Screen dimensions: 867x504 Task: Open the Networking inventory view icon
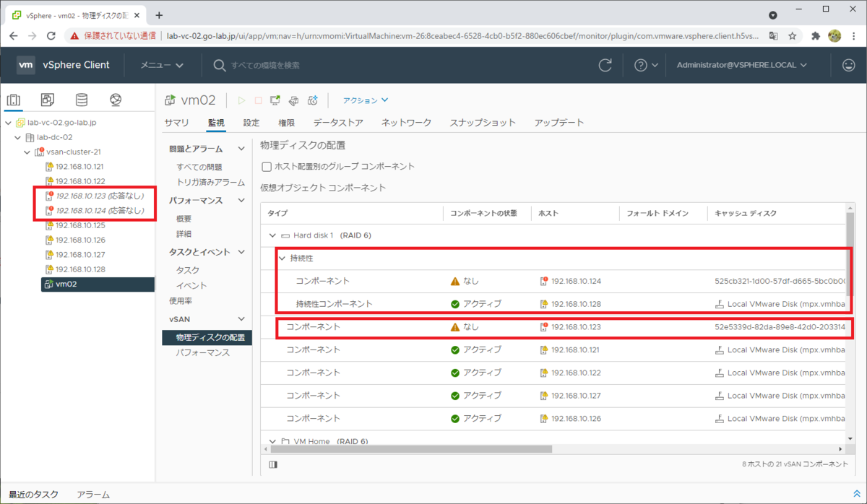point(116,100)
